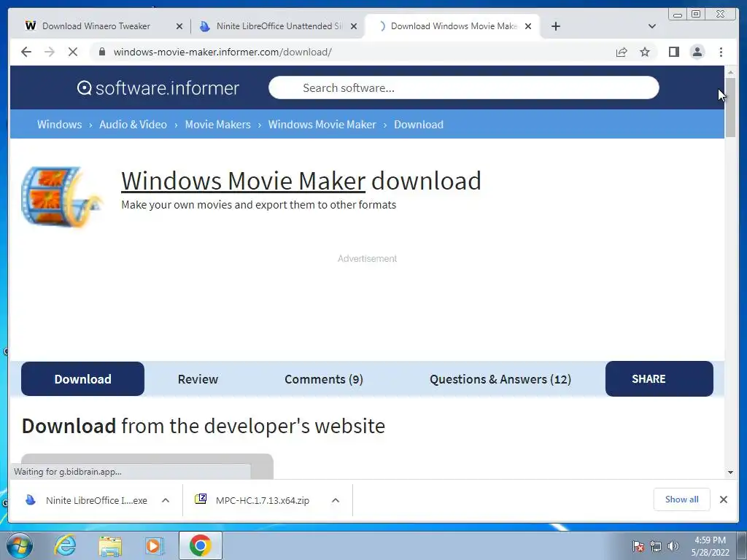Image resolution: width=747 pixels, height=560 pixels.
Task: Close the Download Winaero Tweaker tab
Action: 179,26
